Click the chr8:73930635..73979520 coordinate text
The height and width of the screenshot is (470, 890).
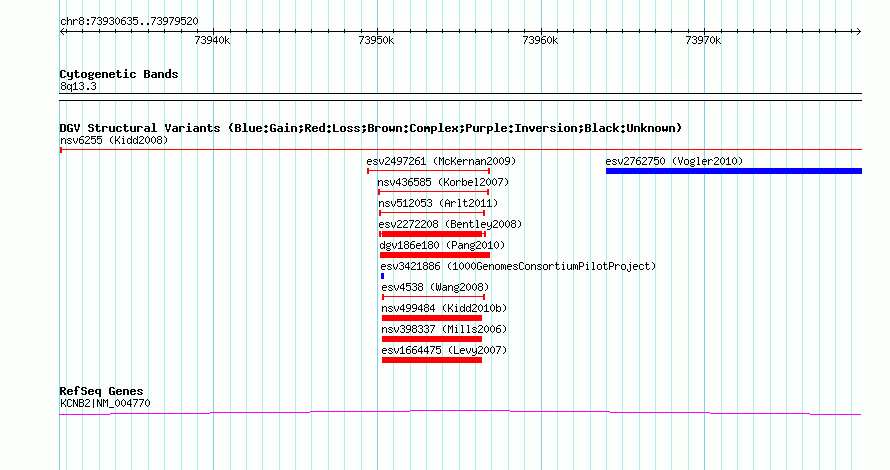tap(129, 22)
